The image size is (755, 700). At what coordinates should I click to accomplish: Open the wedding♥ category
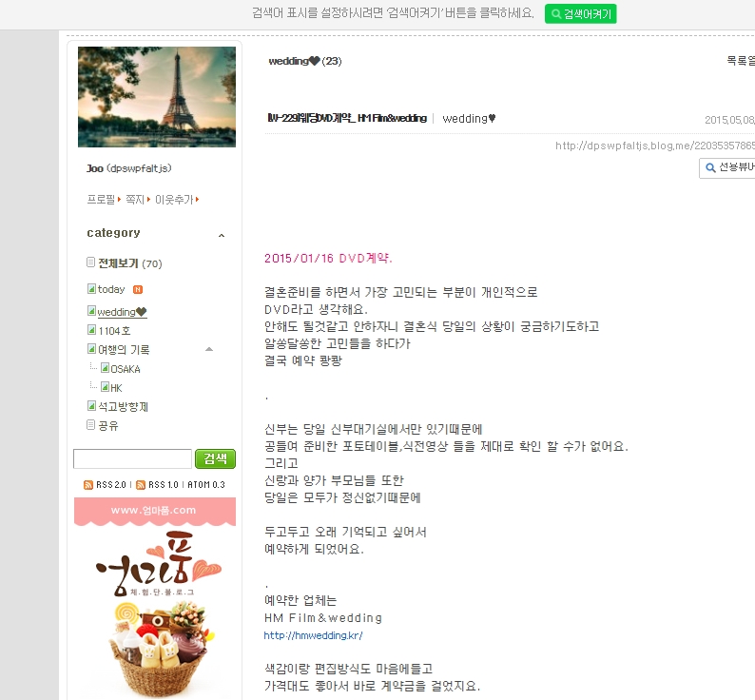pyautogui.click(x=122, y=312)
